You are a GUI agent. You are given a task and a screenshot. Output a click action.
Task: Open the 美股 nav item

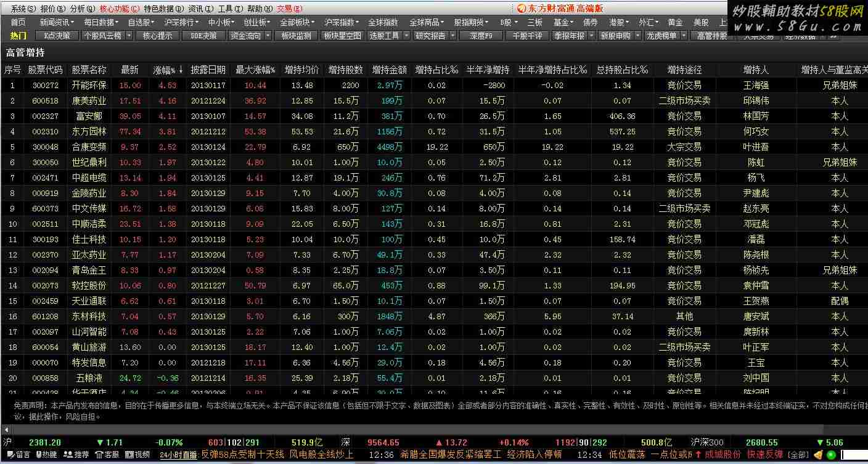(702, 22)
